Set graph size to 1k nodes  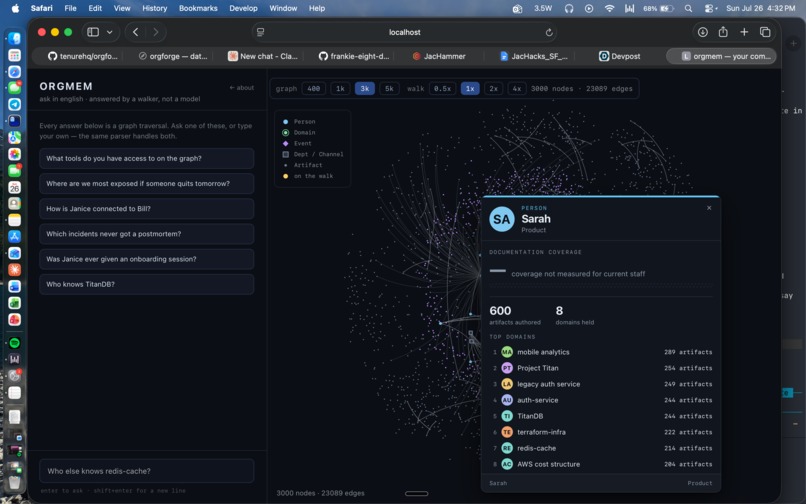point(340,88)
